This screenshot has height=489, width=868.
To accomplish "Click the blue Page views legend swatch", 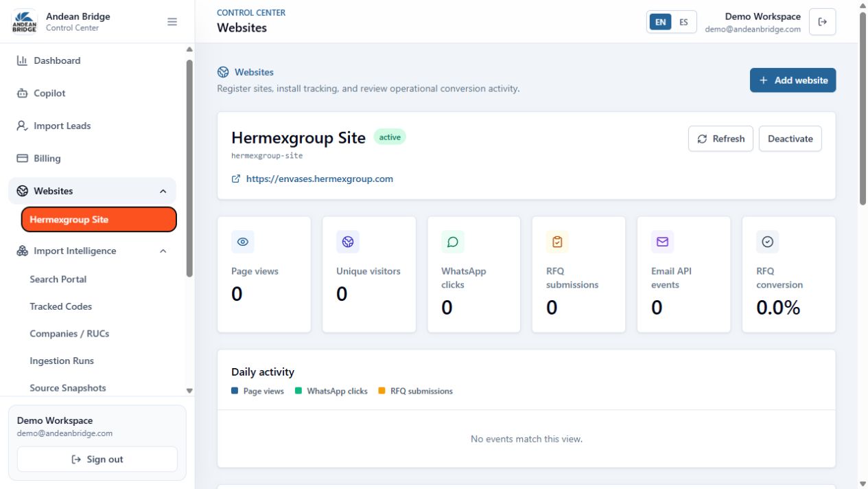I will 235,391.
